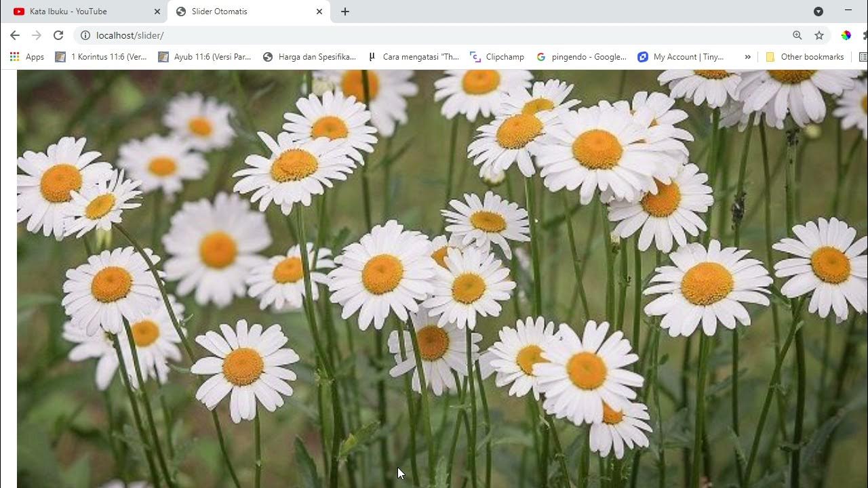Screen dimensions: 868x488
Task: Open the pingendo - Google bookmark
Action: coord(582,57)
